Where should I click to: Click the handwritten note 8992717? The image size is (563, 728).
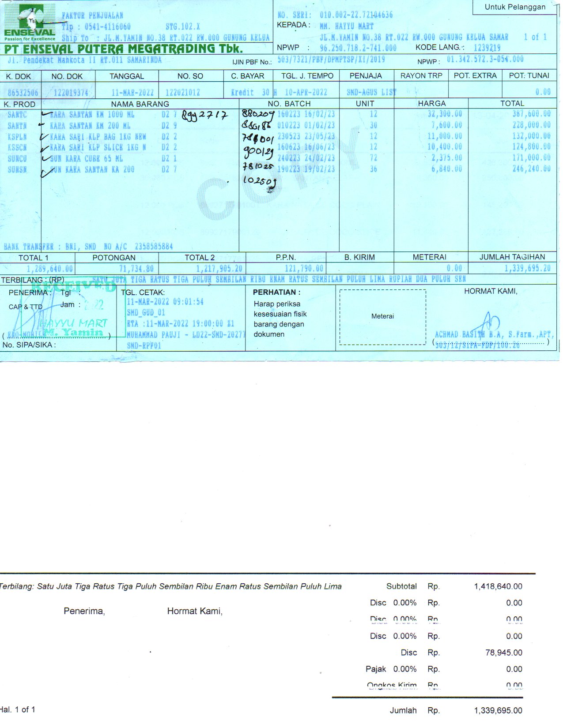click(205, 116)
